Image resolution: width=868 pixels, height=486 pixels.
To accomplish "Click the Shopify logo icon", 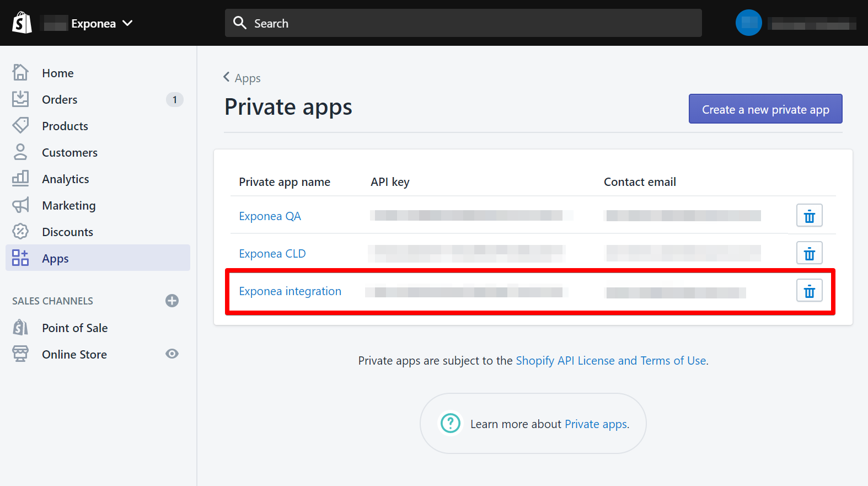I will 22,23.
